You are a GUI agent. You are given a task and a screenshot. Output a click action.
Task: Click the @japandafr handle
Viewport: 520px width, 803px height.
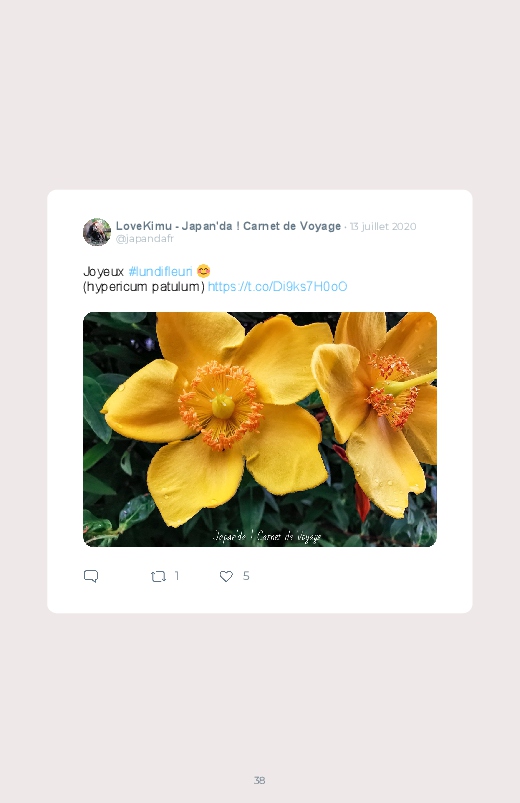145,239
